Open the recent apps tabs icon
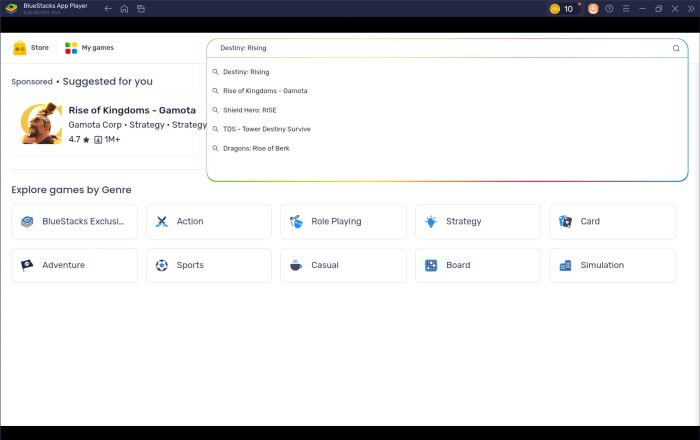 point(141,8)
